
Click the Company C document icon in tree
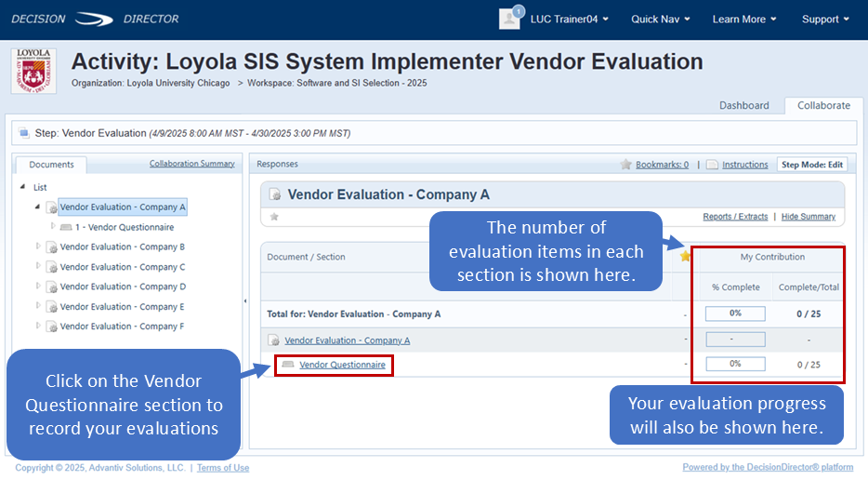(x=51, y=267)
